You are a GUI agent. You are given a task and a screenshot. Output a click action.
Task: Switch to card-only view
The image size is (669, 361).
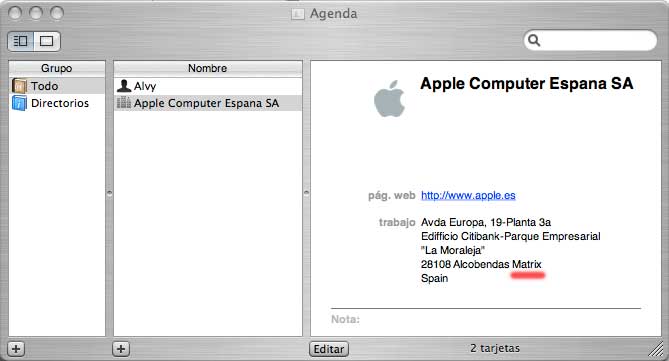tap(47, 41)
